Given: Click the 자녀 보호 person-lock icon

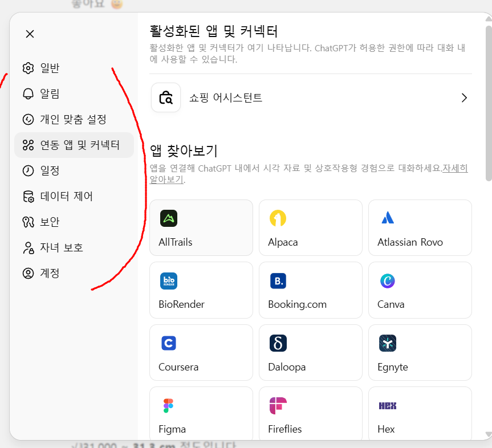Looking at the screenshot, I should coord(29,248).
